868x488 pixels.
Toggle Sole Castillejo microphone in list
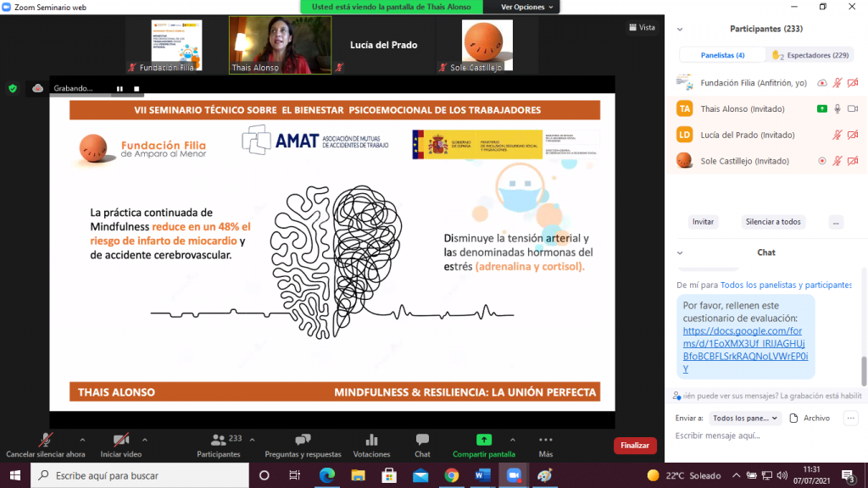(837, 161)
